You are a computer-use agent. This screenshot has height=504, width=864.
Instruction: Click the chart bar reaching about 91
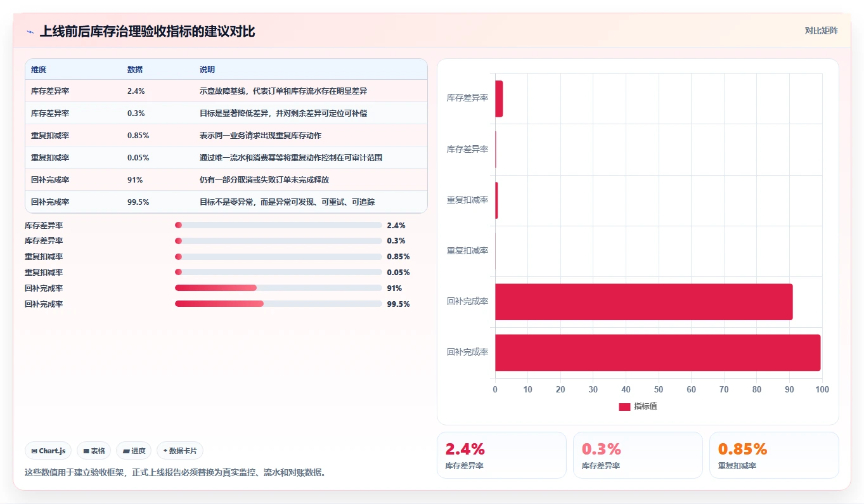[x=643, y=302]
